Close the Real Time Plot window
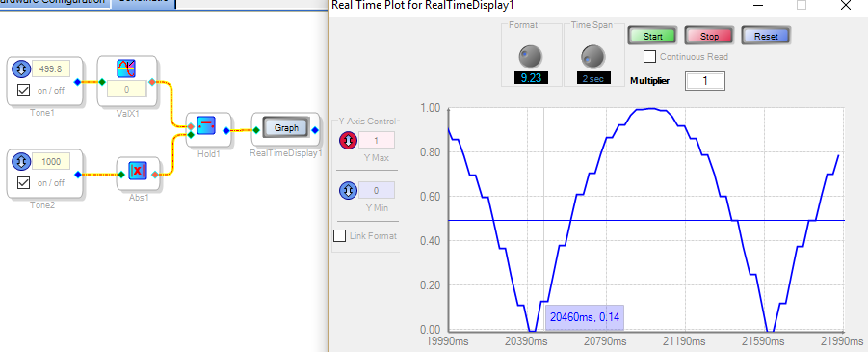 point(845,5)
